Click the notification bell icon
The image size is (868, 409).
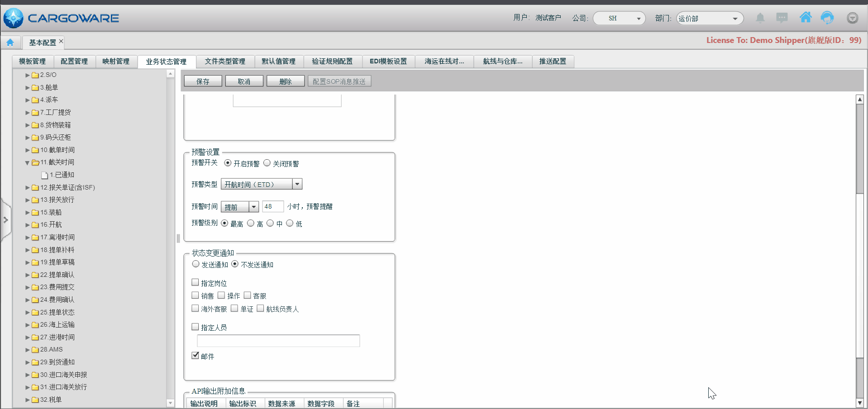[x=760, y=18]
